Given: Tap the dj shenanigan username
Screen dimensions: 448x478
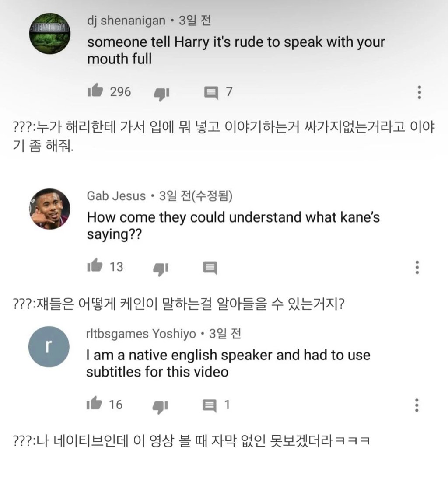Looking at the screenshot, I should tap(126, 21).
